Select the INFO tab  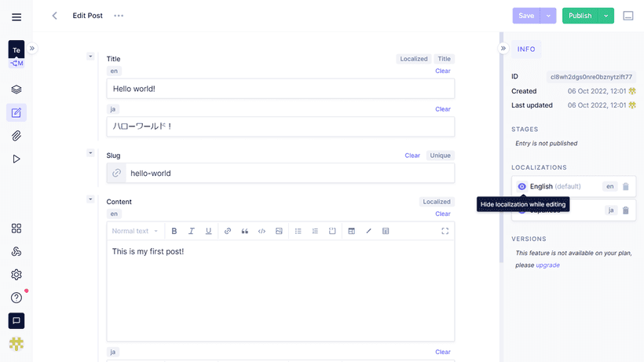pos(526,49)
